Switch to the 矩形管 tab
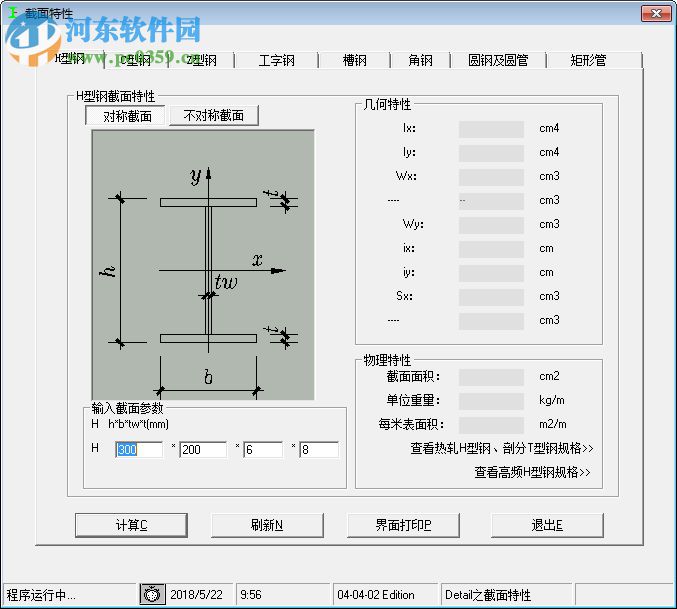Screen dimensions: 677x609 tap(588, 60)
